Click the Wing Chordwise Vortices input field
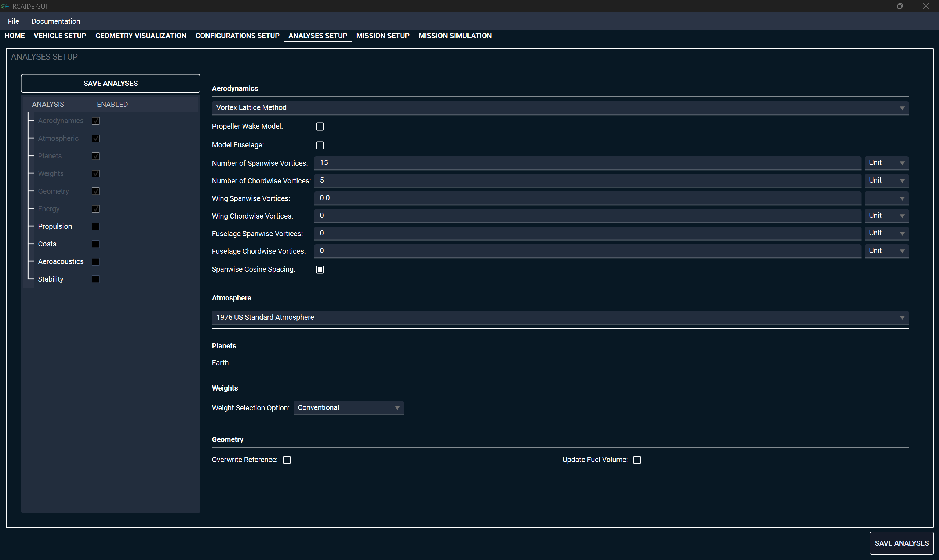The image size is (939, 560). [588, 216]
